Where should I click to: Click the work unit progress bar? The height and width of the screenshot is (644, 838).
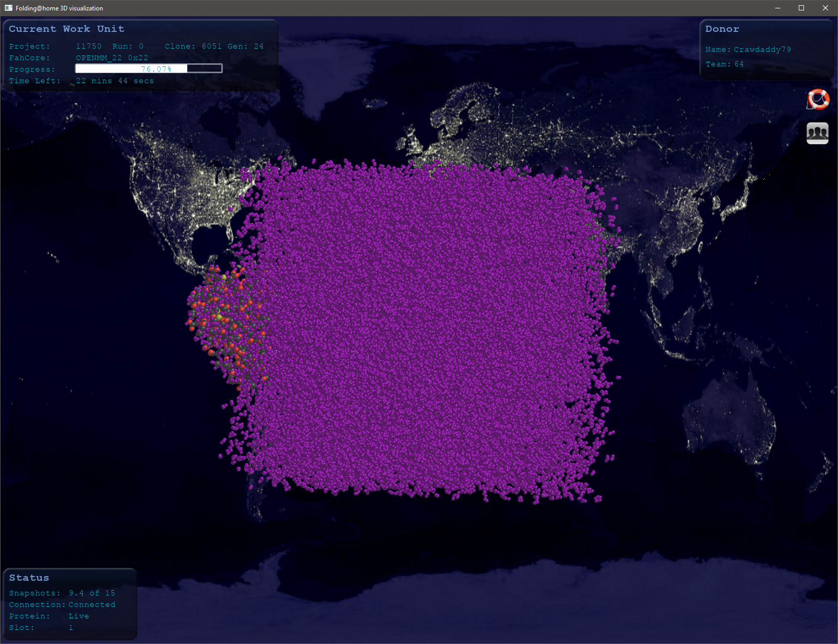point(149,68)
